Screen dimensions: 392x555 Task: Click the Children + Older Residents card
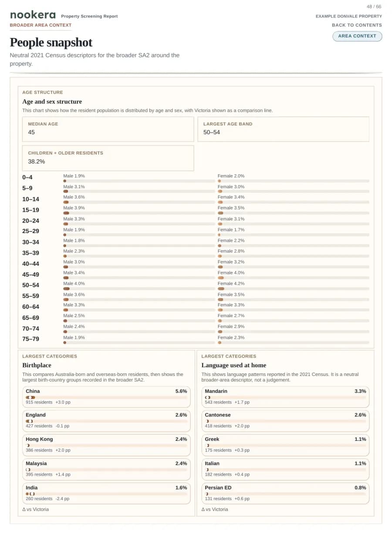pyautogui.click(x=108, y=158)
